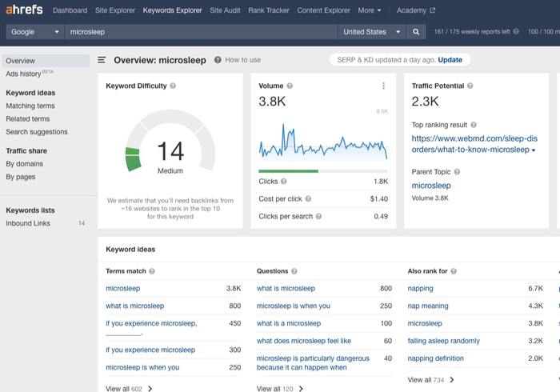Toggle the sidebar hamburger menu icon
The image size is (560, 392).
[102, 60]
